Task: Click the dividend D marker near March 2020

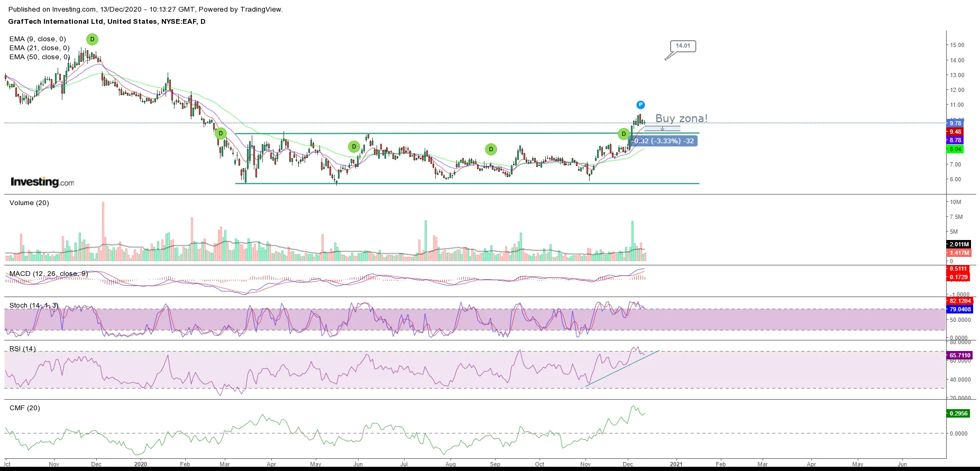Action: 221,133
